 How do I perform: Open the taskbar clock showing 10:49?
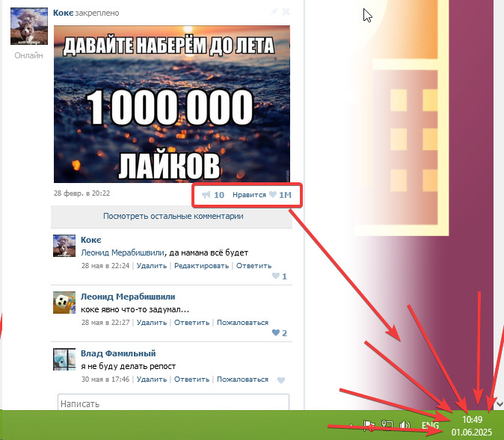click(472, 426)
